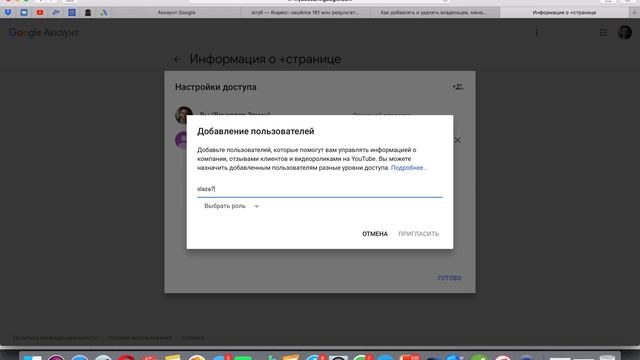The image size is (640, 360).
Task: Go back using the arrow beside Информация о +странице
Action: [x=177, y=59]
